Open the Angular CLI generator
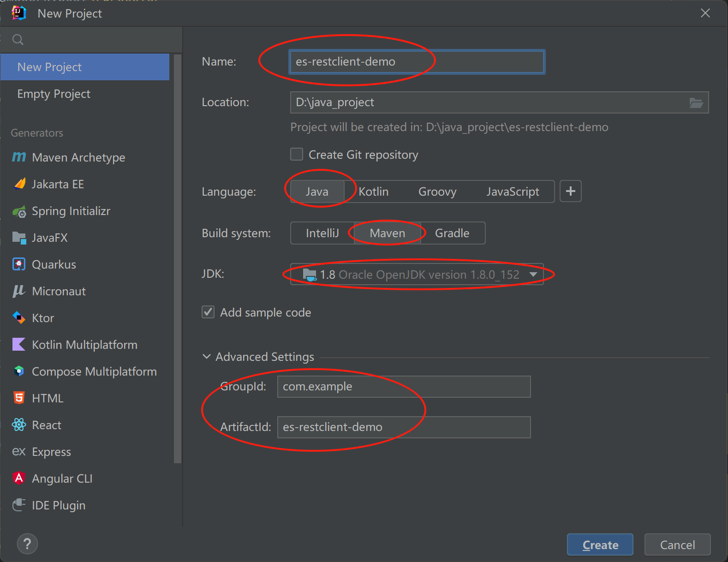 (85, 478)
